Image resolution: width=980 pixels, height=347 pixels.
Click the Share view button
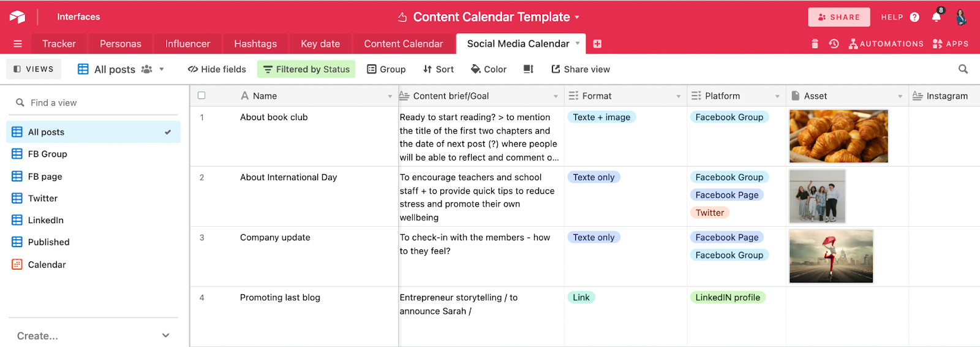[580, 69]
